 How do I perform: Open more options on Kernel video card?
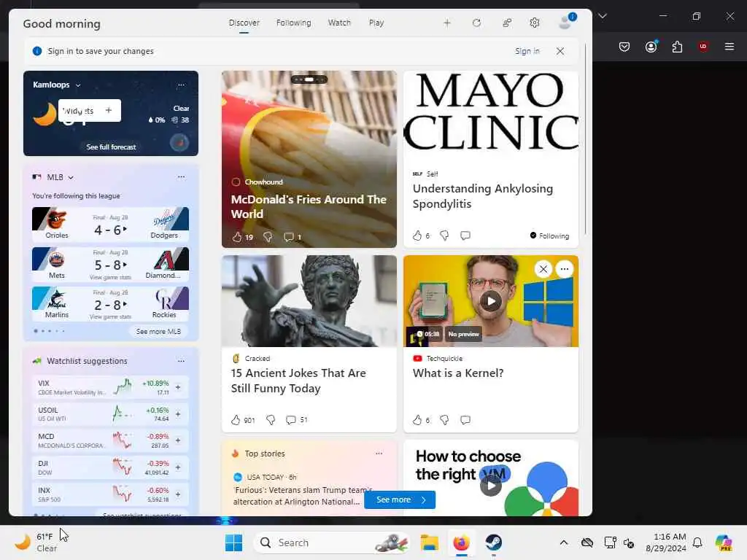pos(565,269)
